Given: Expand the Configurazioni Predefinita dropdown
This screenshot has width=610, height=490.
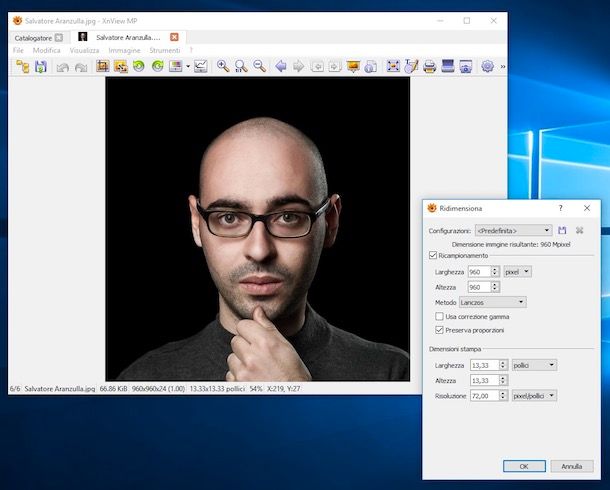Looking at the screenshot, I should 513,230.
